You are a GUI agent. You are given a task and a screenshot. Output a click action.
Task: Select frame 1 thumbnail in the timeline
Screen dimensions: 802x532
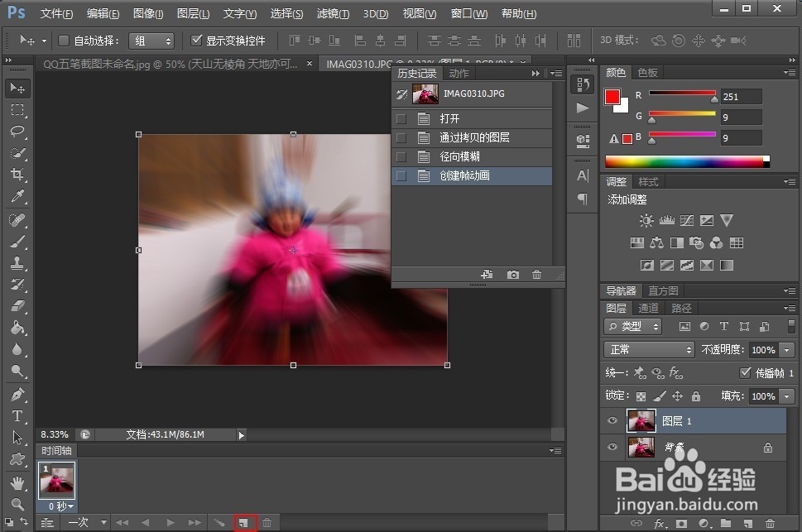tap(56, 480)
